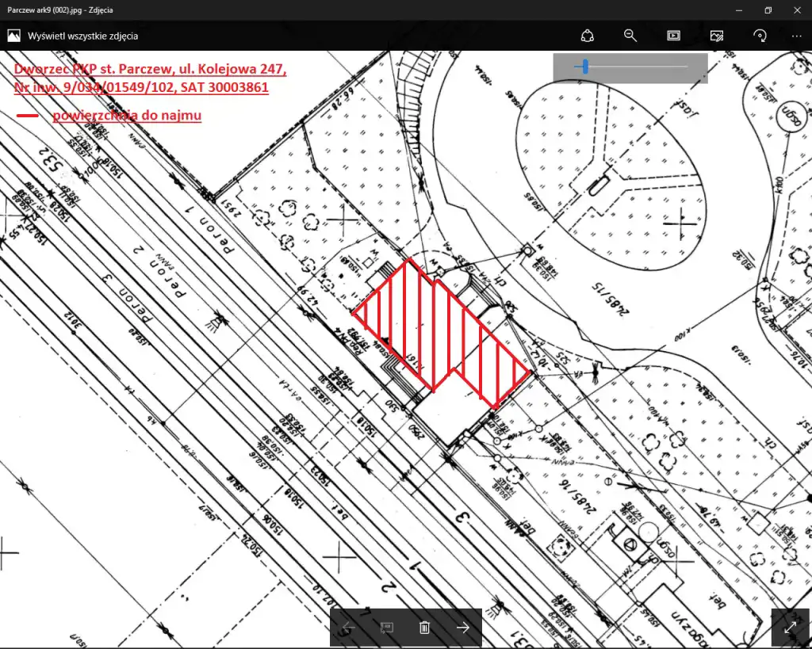Click the right end of the zoom slider track
The width and height of the screenshot is (812, 649).
click(x=687, y=67)
